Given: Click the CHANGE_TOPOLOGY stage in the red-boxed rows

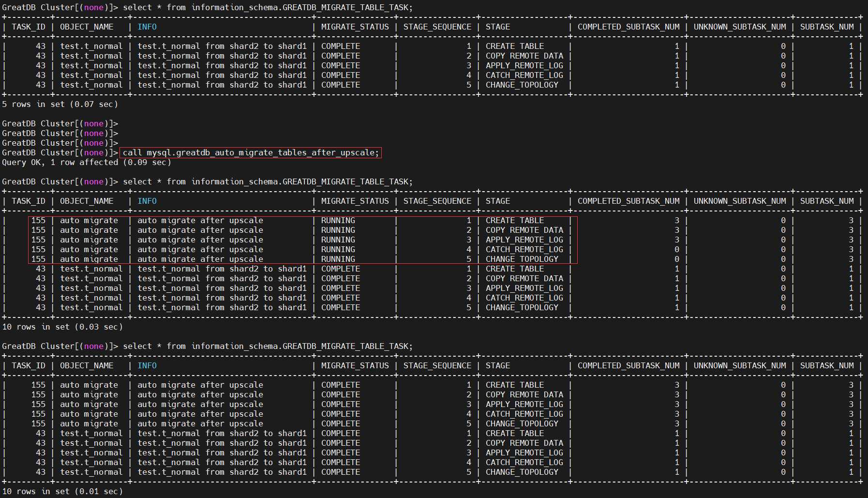Looking at the screenshot, I should (x=522, y=259).
